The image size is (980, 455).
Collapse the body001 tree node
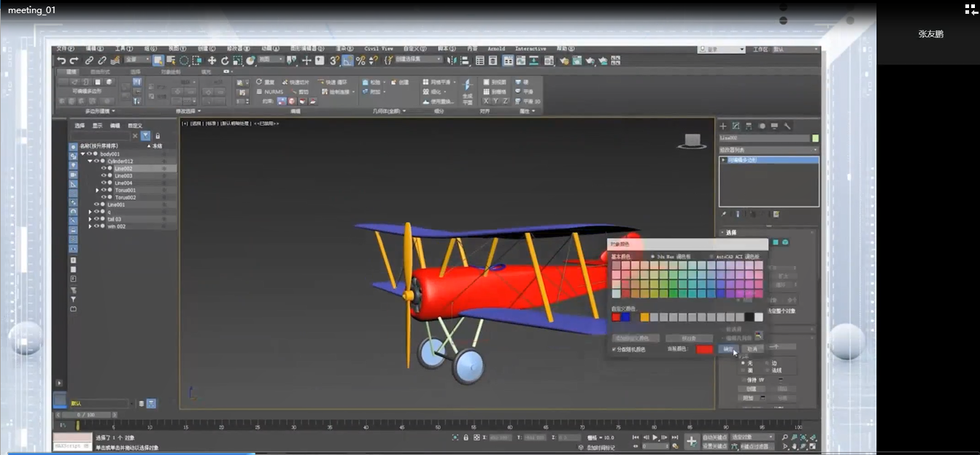(x=83, y=154)
